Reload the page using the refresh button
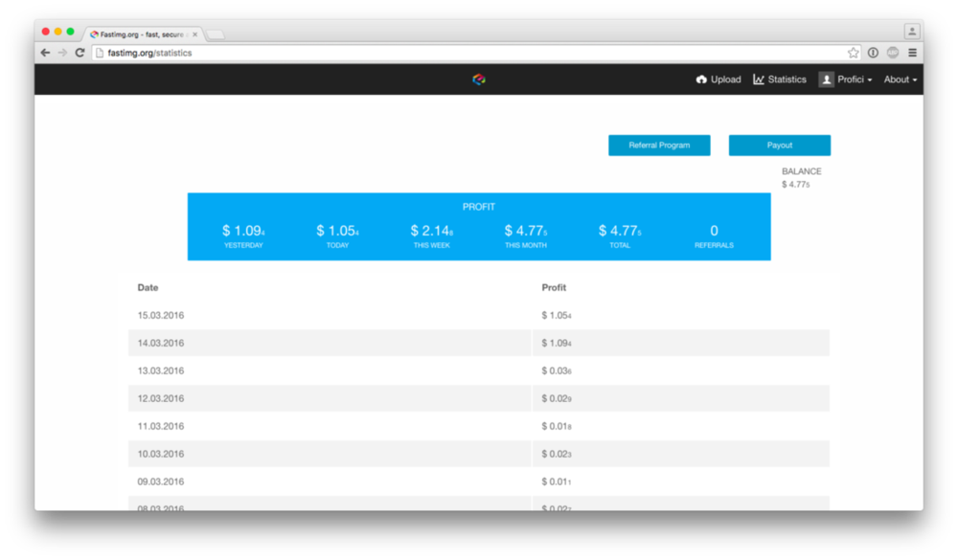This screenshot has width=958, height=560. tap(80, 53)
